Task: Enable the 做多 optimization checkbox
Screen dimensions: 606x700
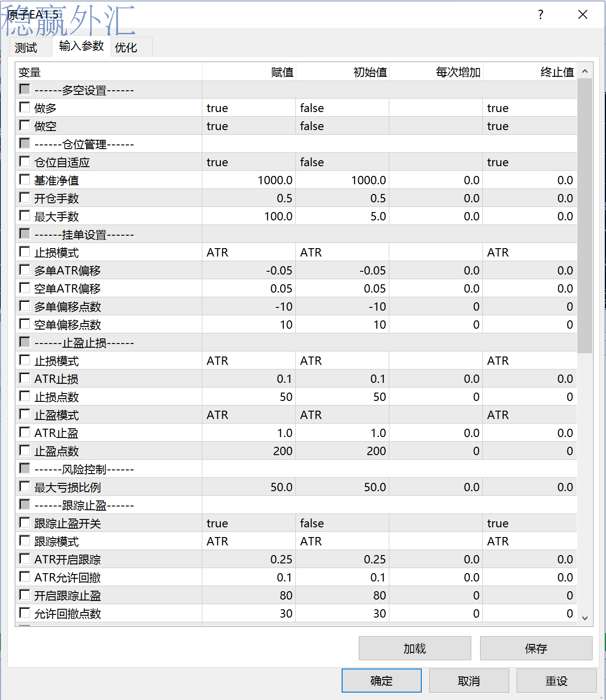Action: point(25,107)
